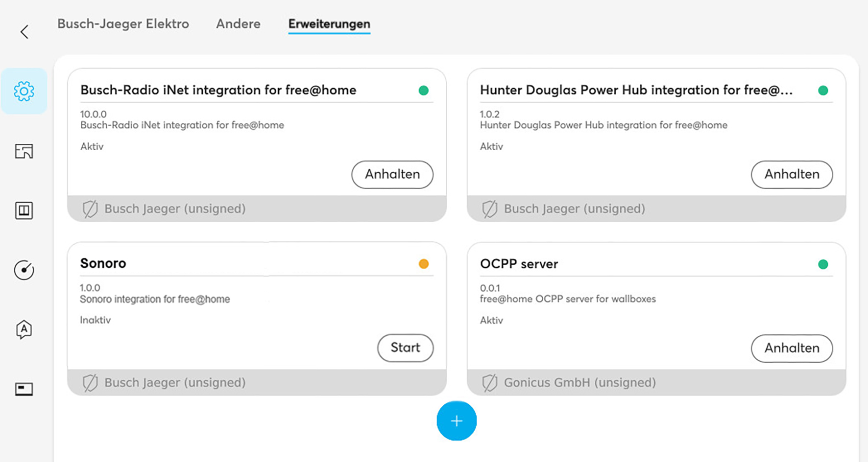The height and width of the screenshot is (462, 868).
Task: Select the display panel icon at sidebar bottom
Action: 24,389
